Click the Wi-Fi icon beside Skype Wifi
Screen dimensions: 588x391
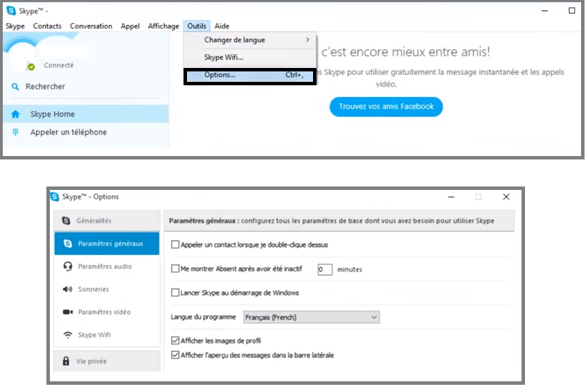pos(68,335)
